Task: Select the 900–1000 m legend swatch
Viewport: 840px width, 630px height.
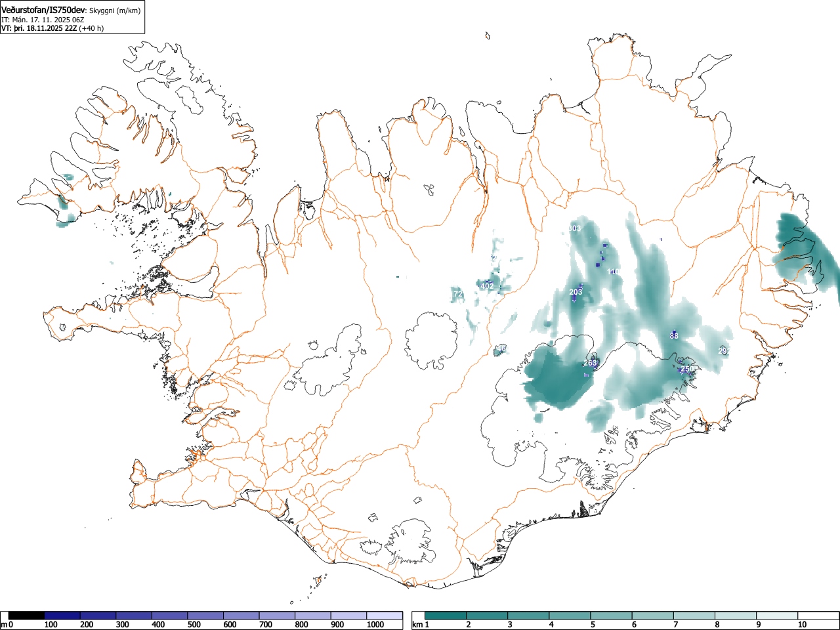Action: click(348, 616)
